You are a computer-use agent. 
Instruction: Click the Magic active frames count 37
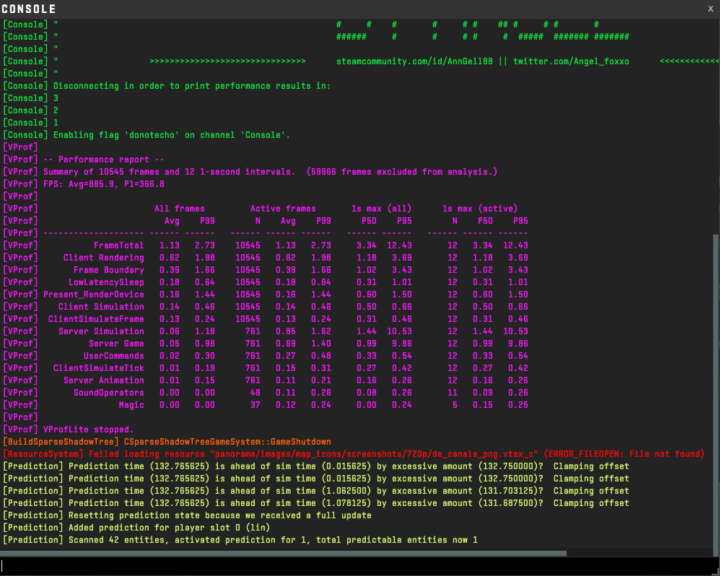255,405
